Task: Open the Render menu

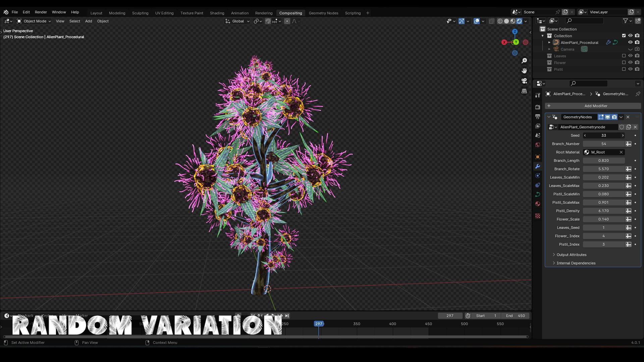Action: (x=41, y=12)
